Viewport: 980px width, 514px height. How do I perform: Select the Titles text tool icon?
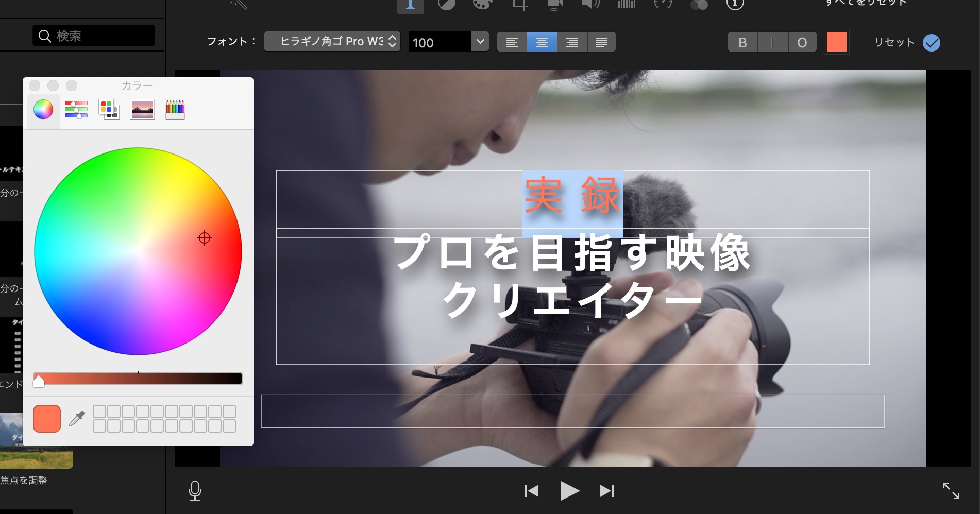click(x=411, y=5)
